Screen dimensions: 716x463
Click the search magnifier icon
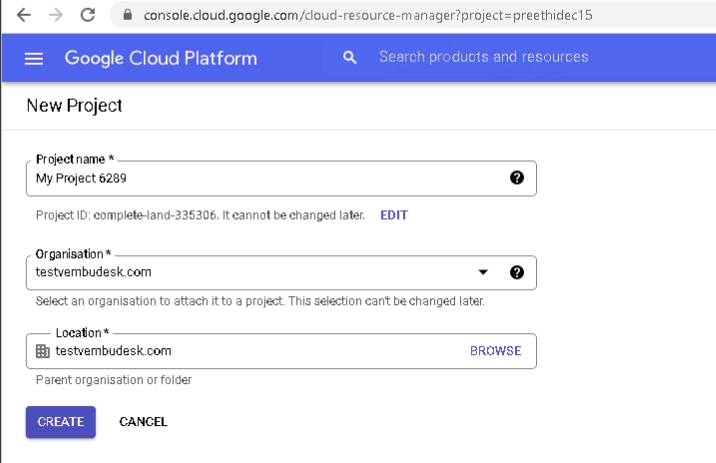pyautogui.click(x=349, y=58)
